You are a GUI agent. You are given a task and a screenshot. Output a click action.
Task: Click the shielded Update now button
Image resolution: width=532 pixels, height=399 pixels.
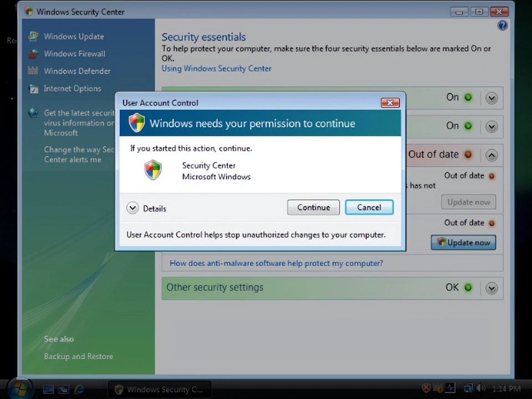coord(463,242)
